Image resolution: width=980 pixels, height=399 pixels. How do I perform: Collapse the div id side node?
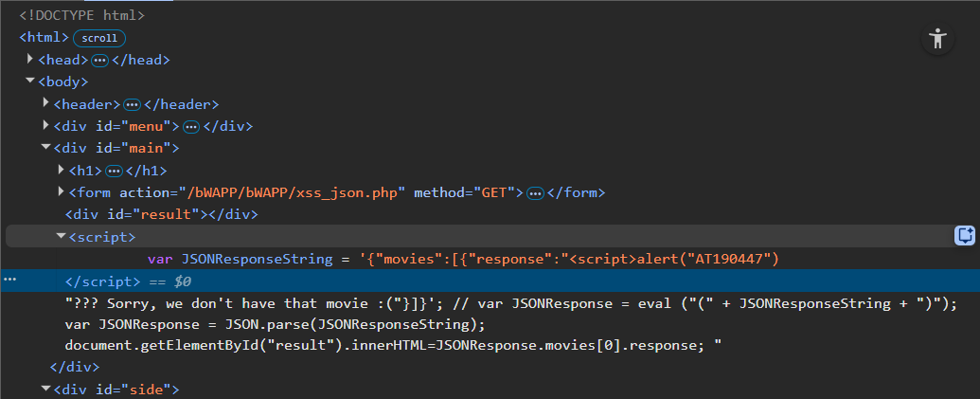(x=46, y=389)
